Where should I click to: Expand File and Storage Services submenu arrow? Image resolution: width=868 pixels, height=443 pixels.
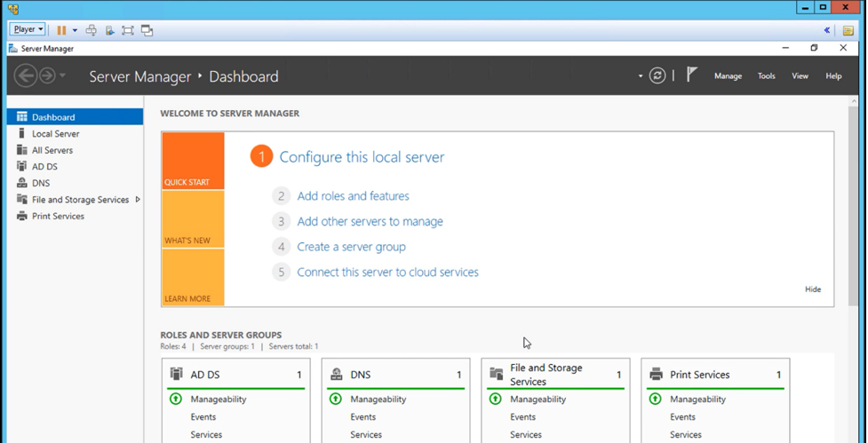[138, 200]
